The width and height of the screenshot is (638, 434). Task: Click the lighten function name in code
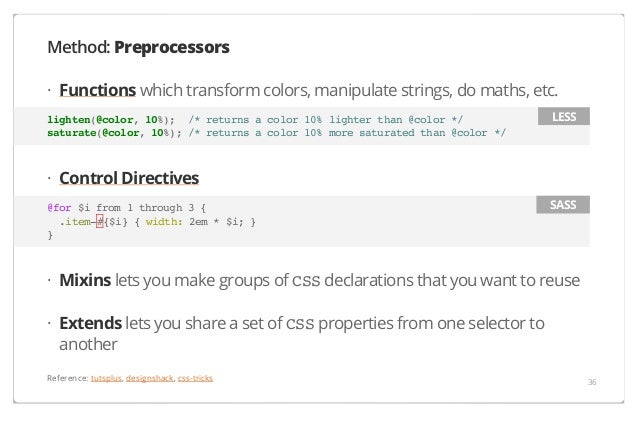(69, 120)
